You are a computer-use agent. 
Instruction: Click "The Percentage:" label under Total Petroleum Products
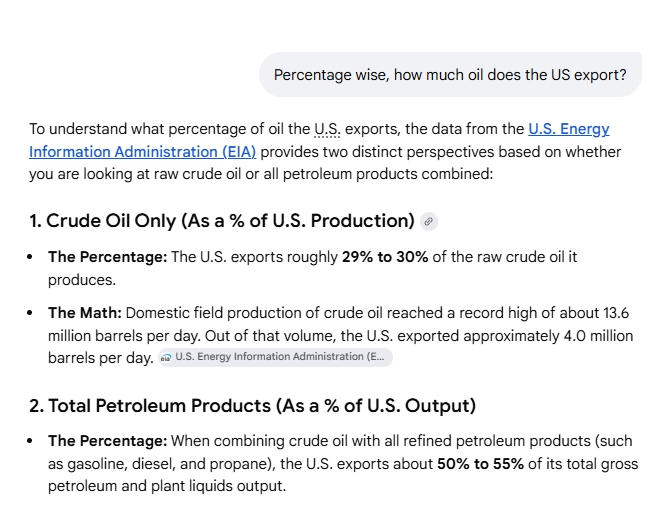pos(107,441)
